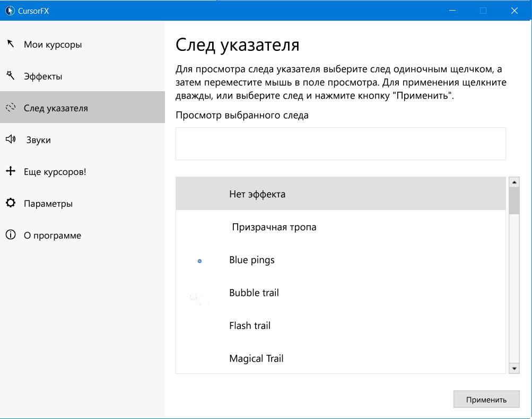Click the magic wand icon beside Эффекты
This screenshot has height=419, width=532.
click(x=11, y=75)
